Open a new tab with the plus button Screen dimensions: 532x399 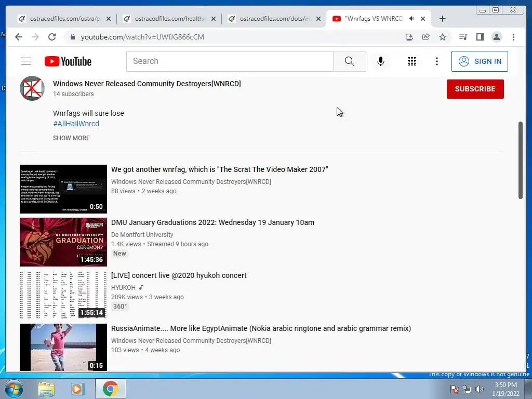point(443,19)
